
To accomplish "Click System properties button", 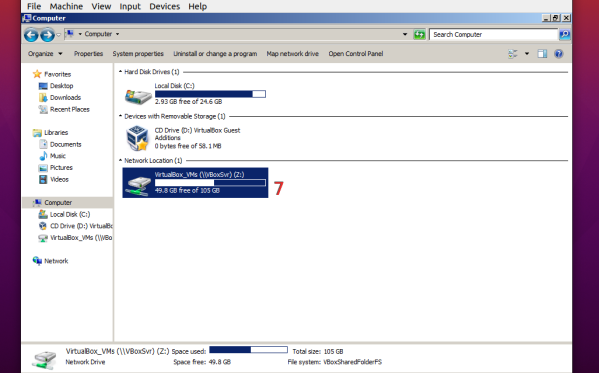I will 138,54.
